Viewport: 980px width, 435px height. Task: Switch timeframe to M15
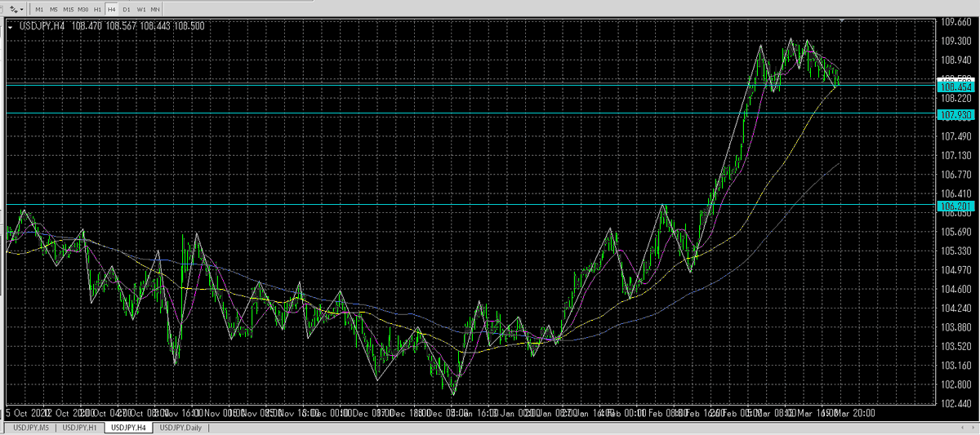tap(68, 8)
